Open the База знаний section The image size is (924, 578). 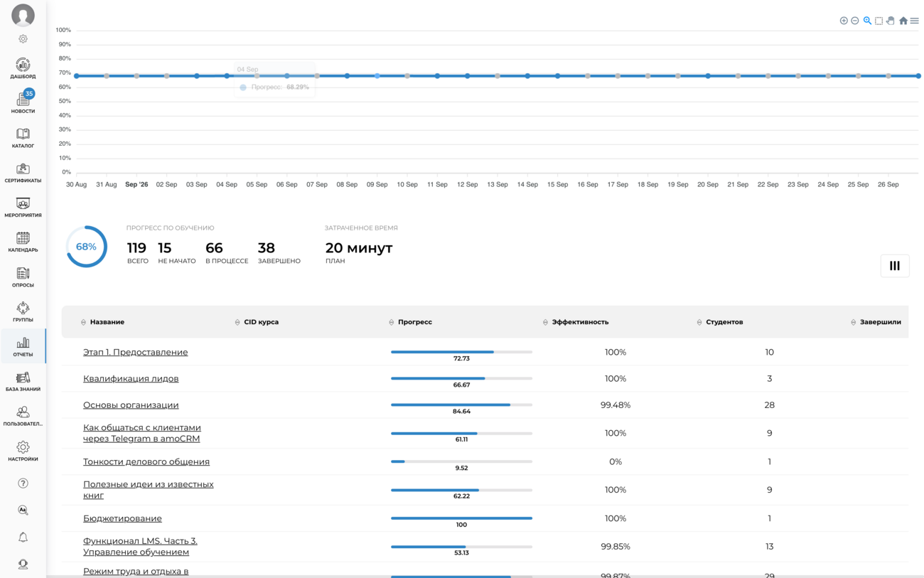[23, 381]
